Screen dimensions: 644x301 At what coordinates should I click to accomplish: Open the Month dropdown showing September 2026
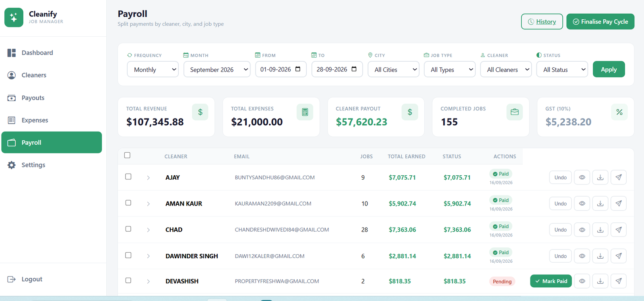tap(217, 69)
